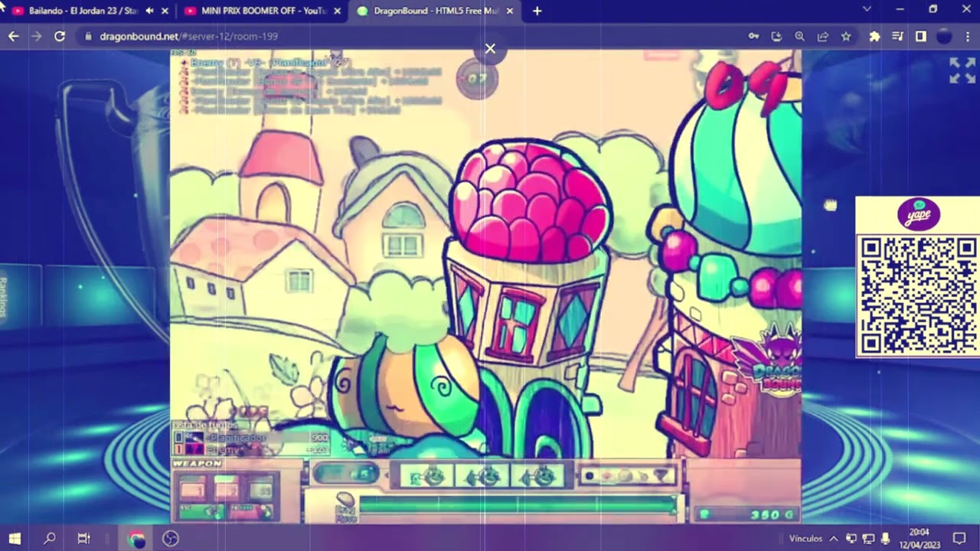This screenshot has width=980, height=551.
Task: Use the third item slot
Action: [x=537, y=476]
